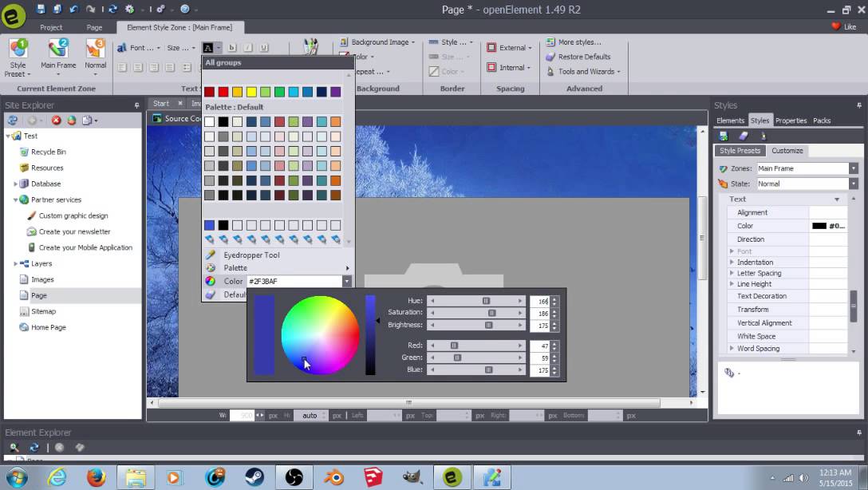Open the Elements tab in Styles panel
The width and height of the screenshot is (868, 490).
coord(730,121)
